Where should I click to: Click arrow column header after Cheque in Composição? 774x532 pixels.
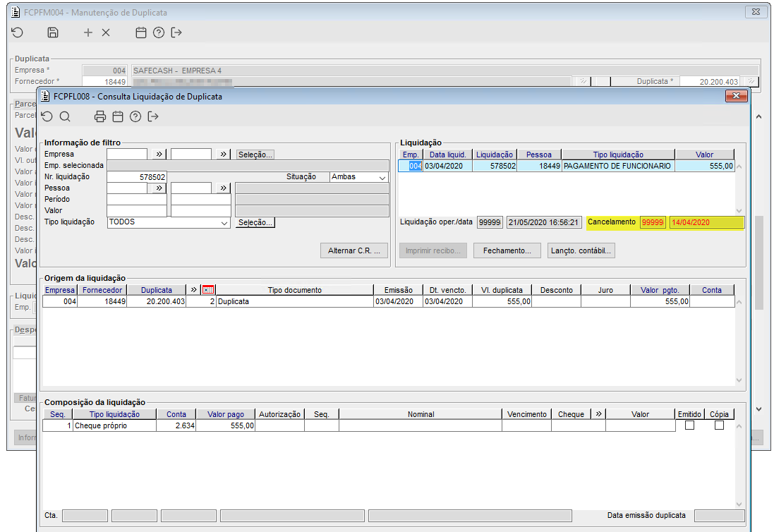coord(598,414)
